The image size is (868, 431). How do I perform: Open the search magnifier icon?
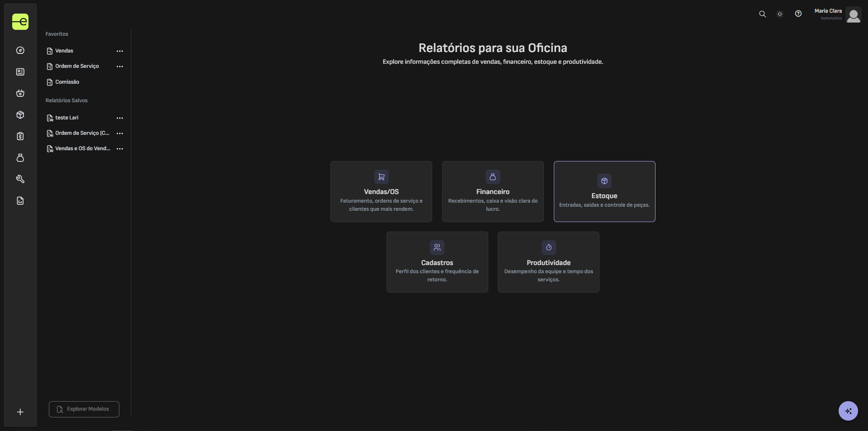click(762, 14)
